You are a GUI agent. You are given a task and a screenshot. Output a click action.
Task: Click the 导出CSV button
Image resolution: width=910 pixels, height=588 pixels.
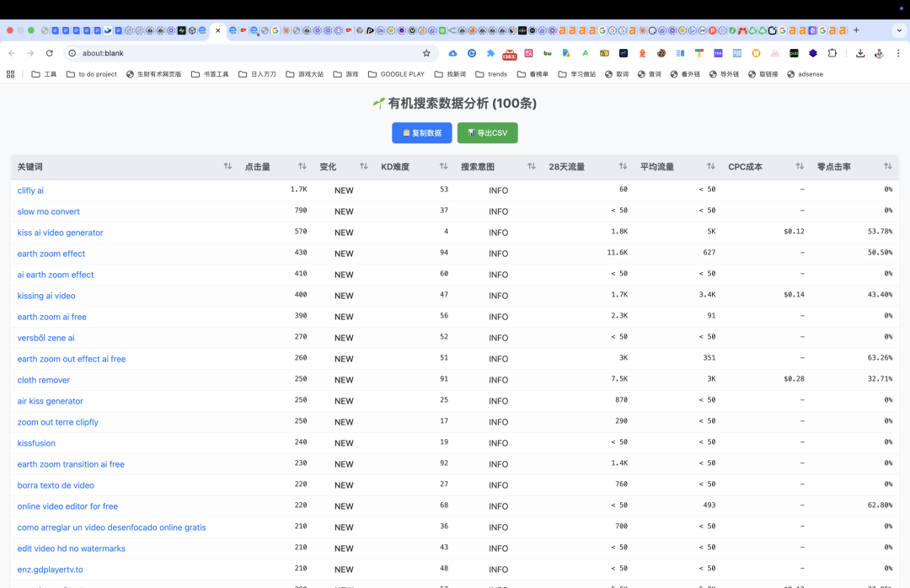[488, 133]
